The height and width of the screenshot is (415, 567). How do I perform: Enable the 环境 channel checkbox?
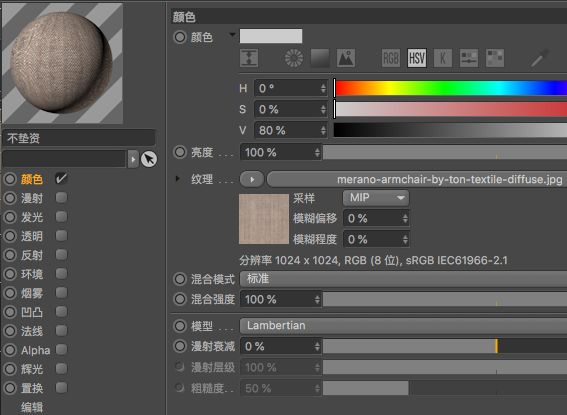click(x=61, y=273)
